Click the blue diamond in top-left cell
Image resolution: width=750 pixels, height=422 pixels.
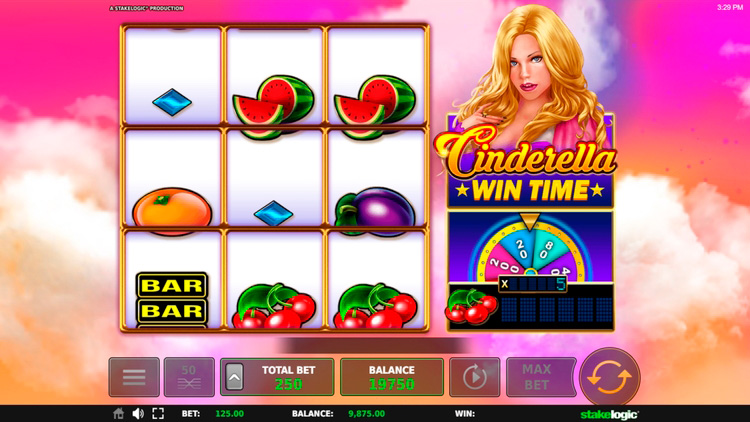(172, 102)
